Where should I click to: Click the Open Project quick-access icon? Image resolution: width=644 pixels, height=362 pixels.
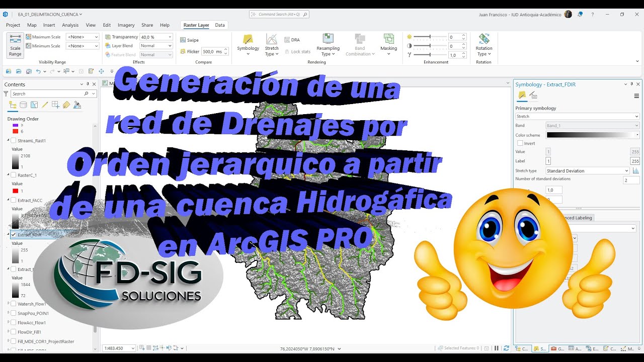click(x=19, y=71)
